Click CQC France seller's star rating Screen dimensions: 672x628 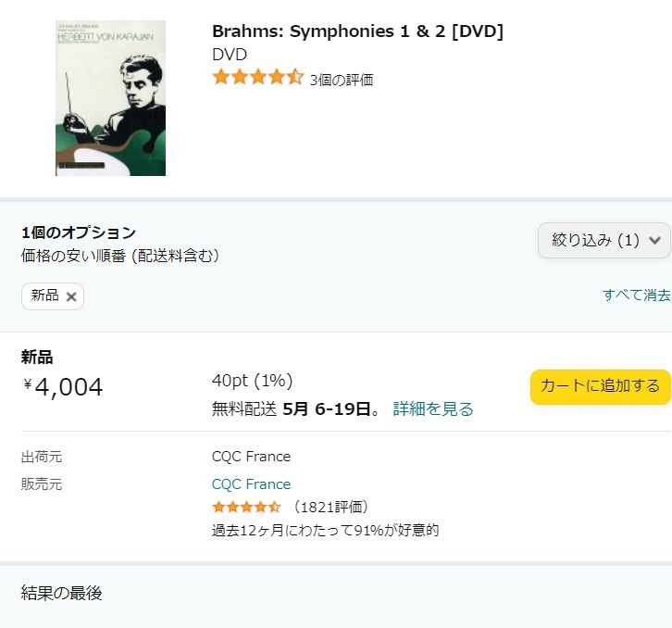pos(246,507)
